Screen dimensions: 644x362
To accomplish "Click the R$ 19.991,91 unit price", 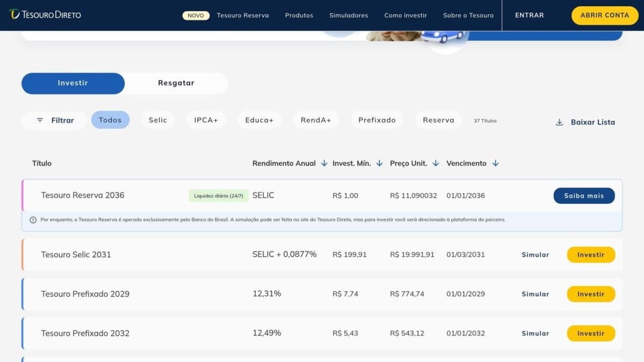I will click(x=412, y=255).
